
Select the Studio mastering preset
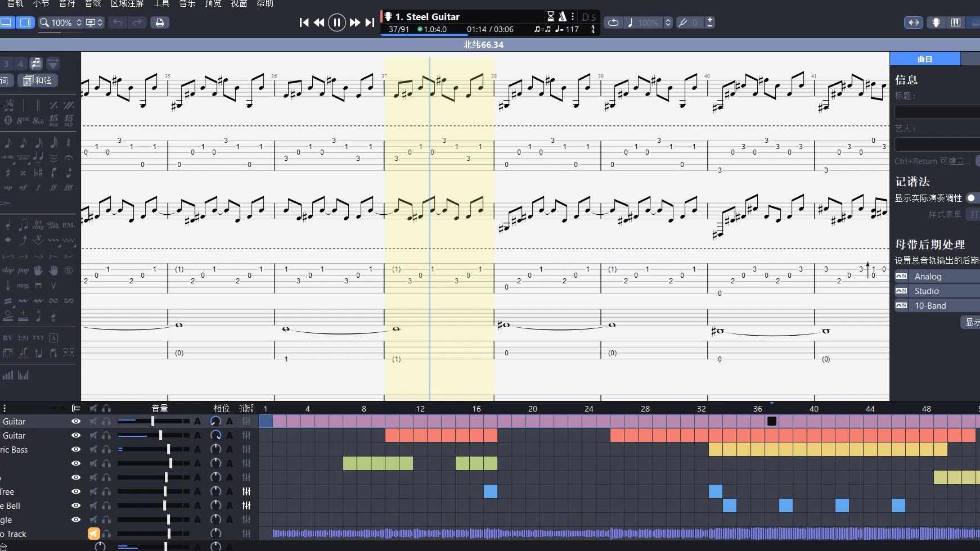[937, 291]
